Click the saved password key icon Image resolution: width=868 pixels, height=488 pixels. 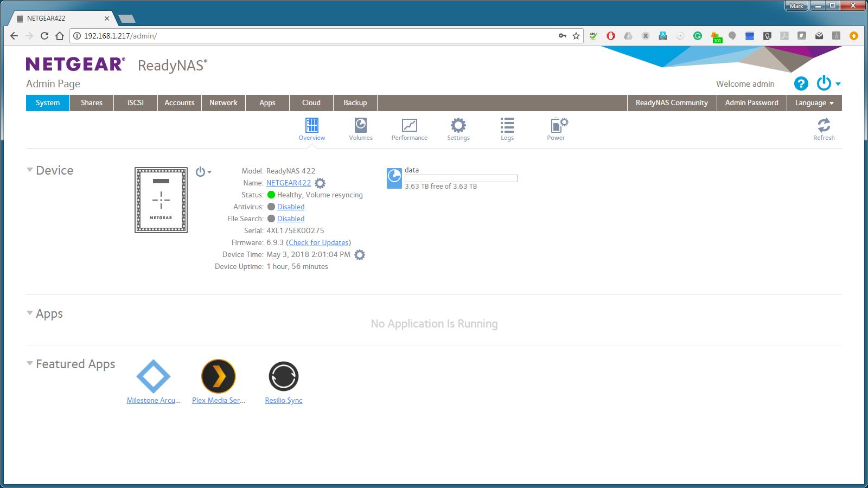coord(563,36)
